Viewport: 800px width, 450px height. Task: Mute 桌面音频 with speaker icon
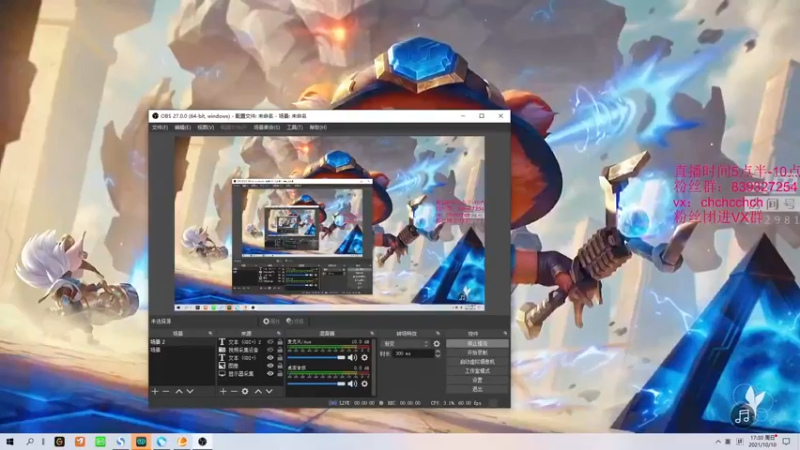[353, 384]
